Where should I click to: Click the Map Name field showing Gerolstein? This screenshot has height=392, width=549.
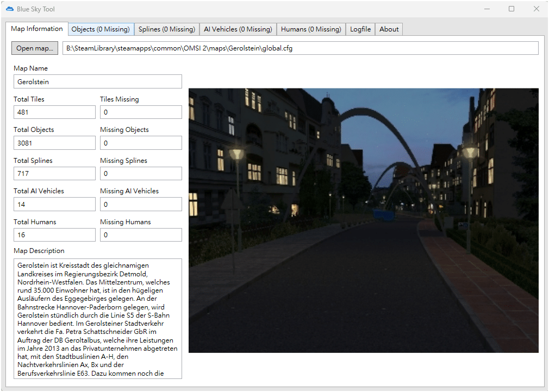(x=98, y=82)
